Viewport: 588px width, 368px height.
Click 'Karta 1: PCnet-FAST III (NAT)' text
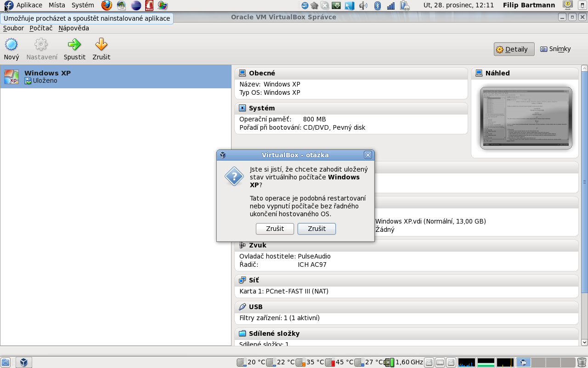(x=284, y=291)
